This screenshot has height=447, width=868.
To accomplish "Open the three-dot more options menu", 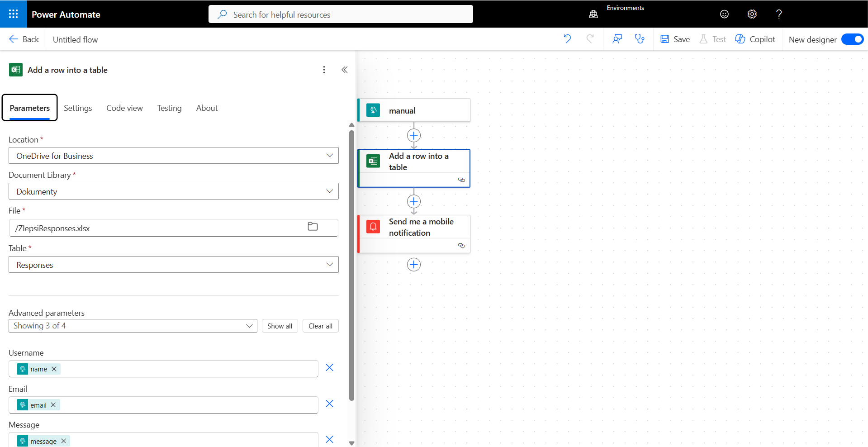I will point(324,70).
